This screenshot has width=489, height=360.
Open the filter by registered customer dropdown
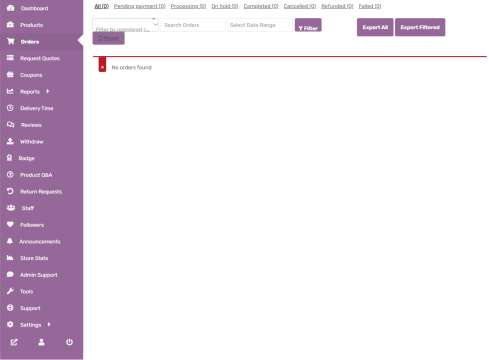[125, 25]
